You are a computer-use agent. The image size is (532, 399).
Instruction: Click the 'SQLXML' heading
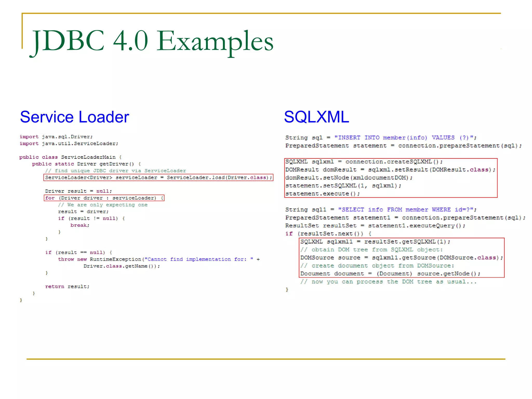tap(316, 117)
